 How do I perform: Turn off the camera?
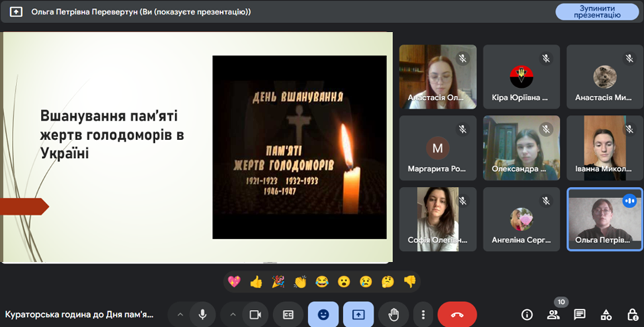pos(255,314)
